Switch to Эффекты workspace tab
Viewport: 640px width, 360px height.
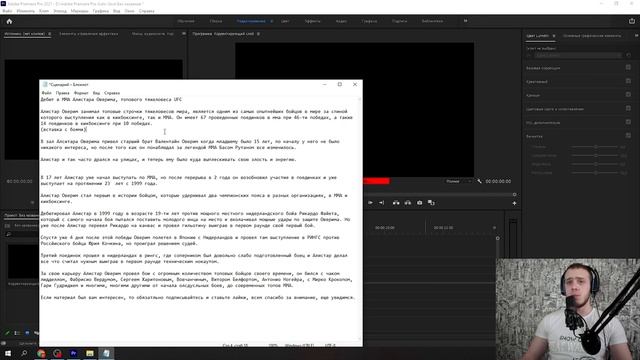coord(312,21)
